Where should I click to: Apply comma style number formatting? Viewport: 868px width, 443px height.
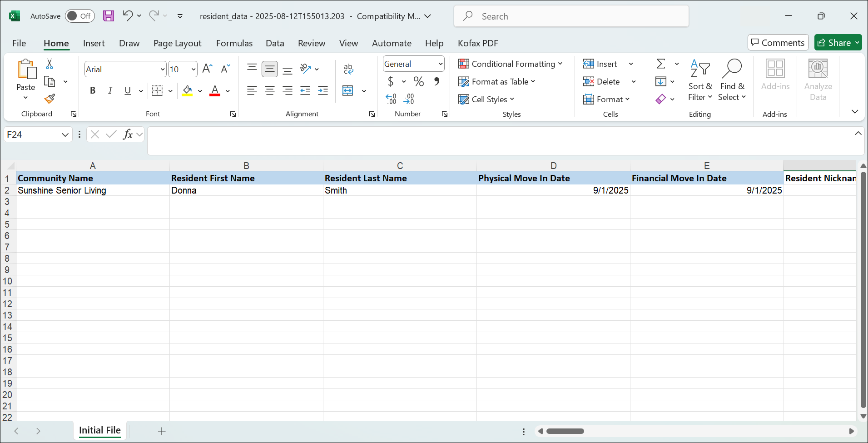click(436, 81)
